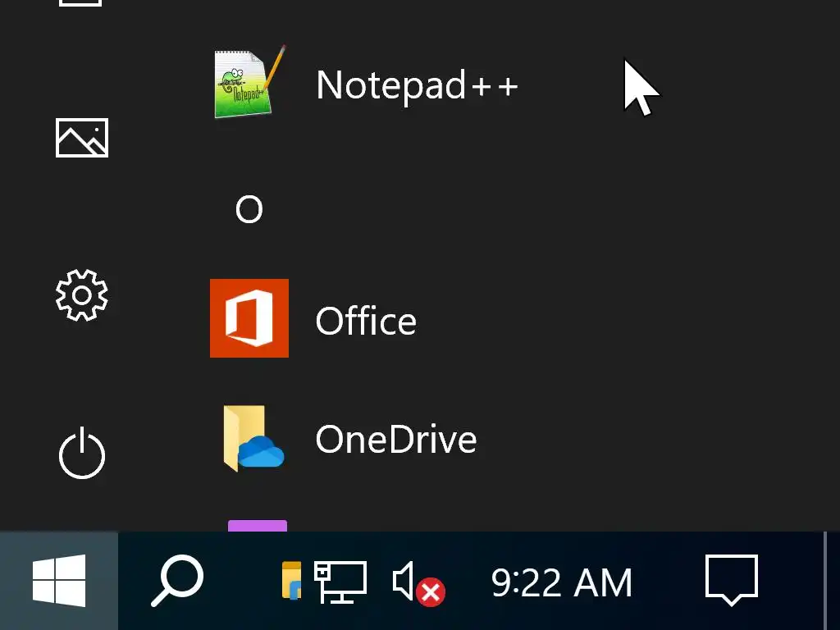Image resolution: width=840 pixels, height=630 pixels.
Task: Open the OneDrive folder icon
Action: click(x=253, y=438)
